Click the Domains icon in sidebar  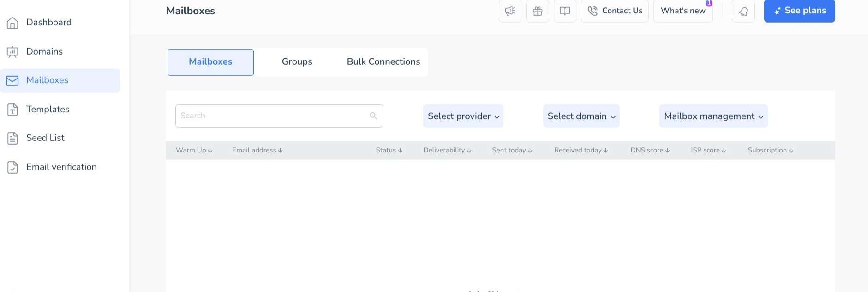tap(12, 52)
